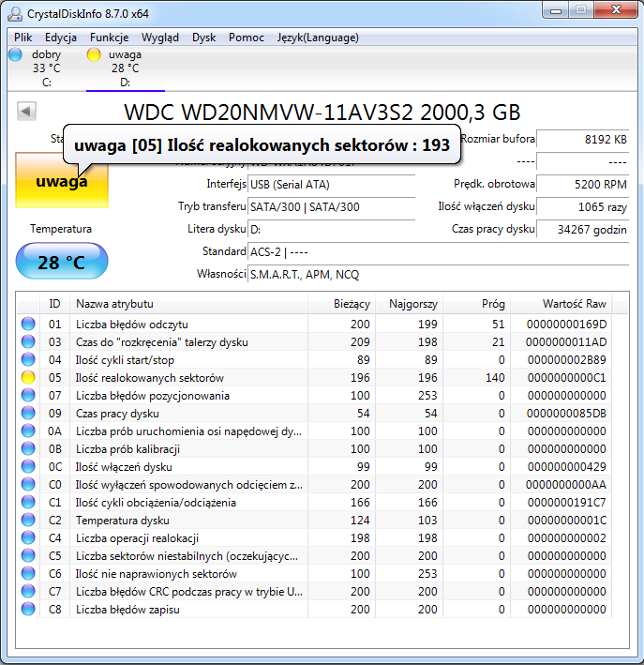Click Czas pracy dysku value 34267 godzin
644x665 pixels.
(x=582, y=230)
